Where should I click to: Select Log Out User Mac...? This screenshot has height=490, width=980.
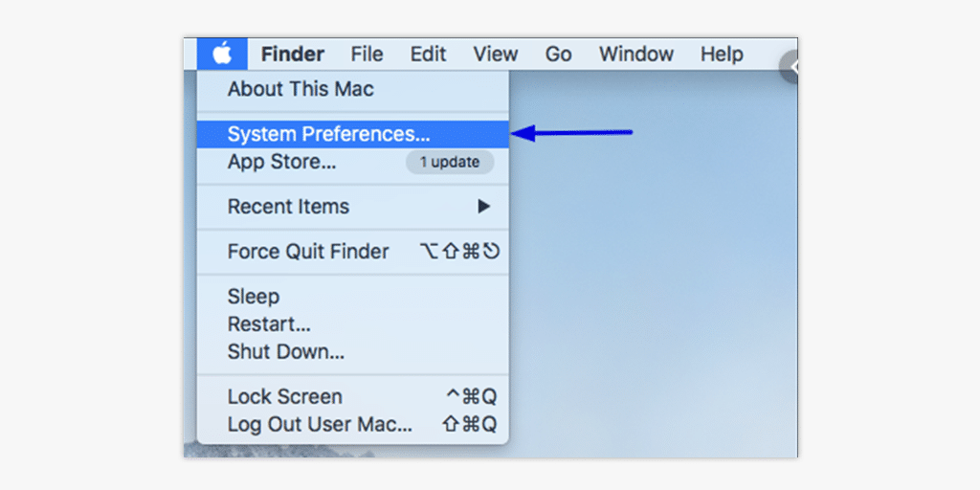320,424
